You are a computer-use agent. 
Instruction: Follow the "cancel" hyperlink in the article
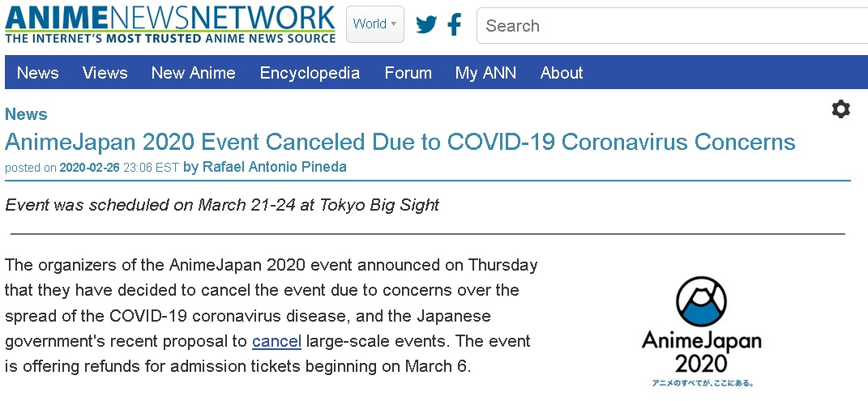(276, 341)
